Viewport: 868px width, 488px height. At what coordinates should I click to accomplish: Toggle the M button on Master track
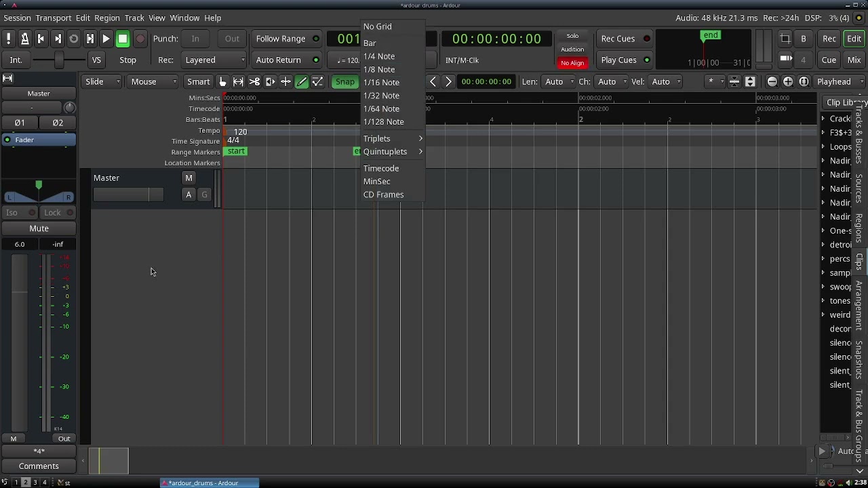[189, 178]
